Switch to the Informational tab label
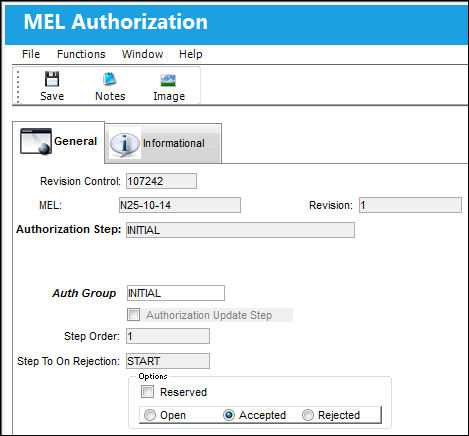469x436 pixels. (174, 143)
